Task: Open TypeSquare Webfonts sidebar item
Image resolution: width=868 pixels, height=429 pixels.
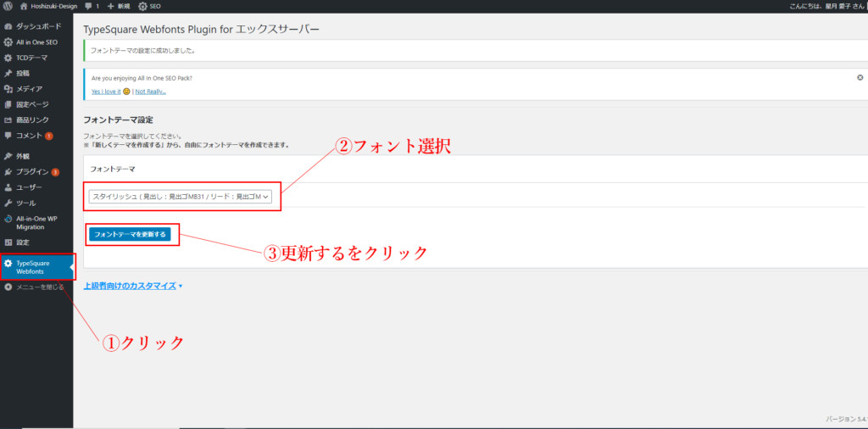Action: click(36, 267)
